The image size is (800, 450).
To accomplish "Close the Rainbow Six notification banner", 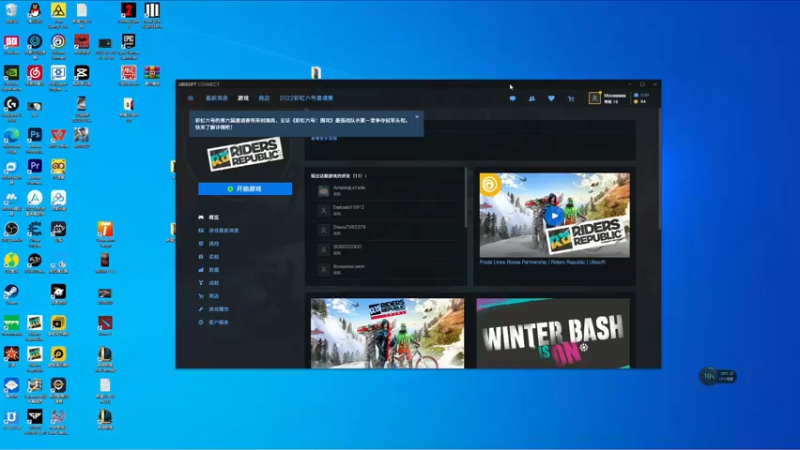I will pos(417,117).
